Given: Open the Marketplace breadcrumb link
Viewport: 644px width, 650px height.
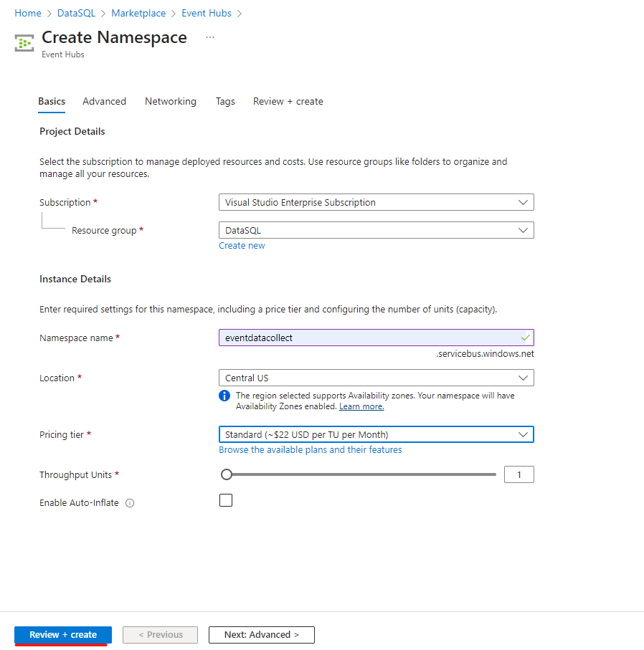Looking at the screenshot, I should coord(138,14).
